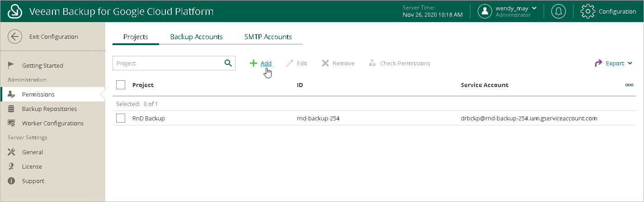Click the Remove button
644x202 pixels.
(x=338, y=63)
